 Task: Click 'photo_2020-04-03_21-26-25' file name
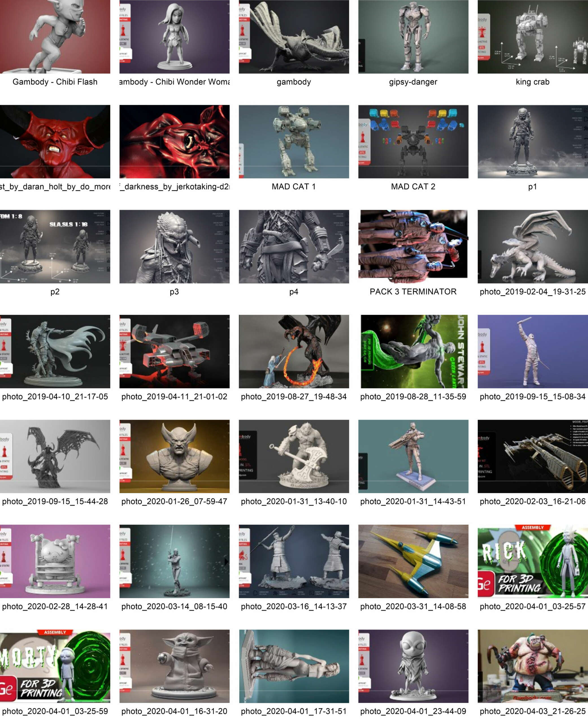tap(533, 711)
